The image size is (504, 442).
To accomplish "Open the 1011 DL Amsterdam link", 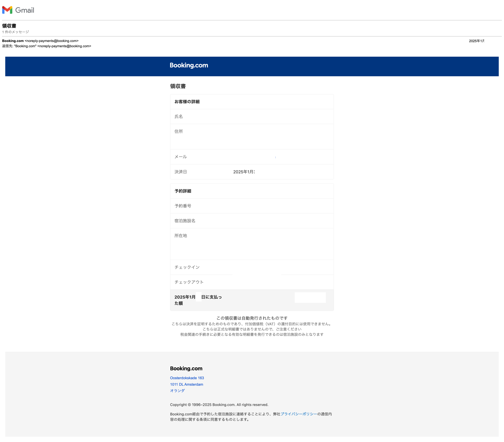I will tap(186, 384).
